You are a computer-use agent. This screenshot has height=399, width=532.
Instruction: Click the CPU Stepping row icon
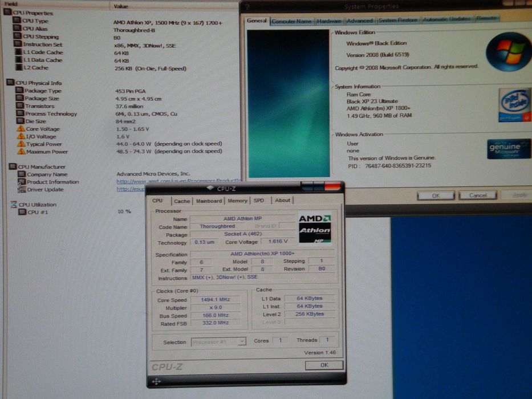click(x=18, y=36)
